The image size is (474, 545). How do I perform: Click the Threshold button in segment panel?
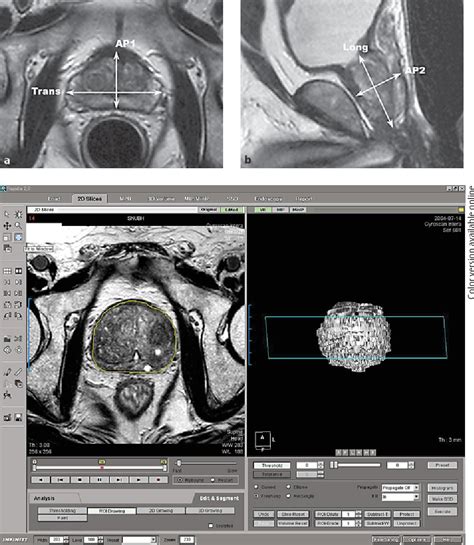272,465
